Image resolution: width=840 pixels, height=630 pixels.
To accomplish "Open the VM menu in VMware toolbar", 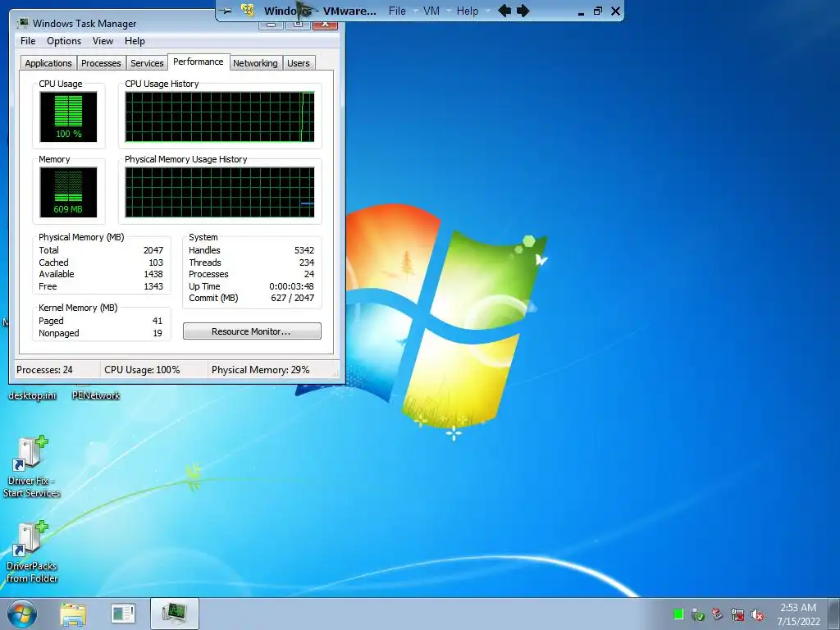I will point(431,11).
